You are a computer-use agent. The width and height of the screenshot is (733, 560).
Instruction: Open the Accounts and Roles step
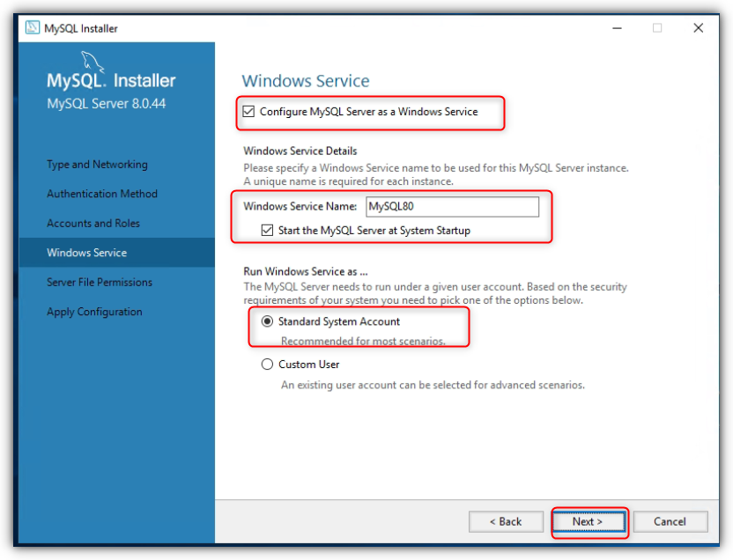point(93,224)
